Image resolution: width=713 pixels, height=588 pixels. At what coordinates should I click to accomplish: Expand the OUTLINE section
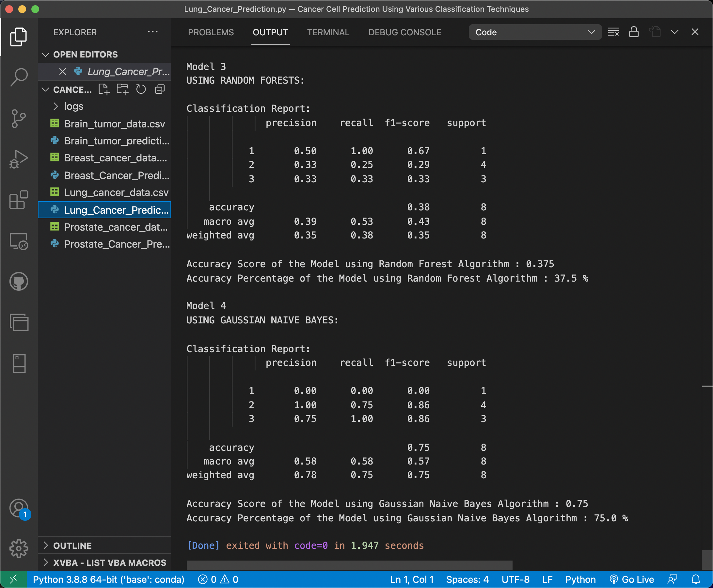[x=72, y=546]
